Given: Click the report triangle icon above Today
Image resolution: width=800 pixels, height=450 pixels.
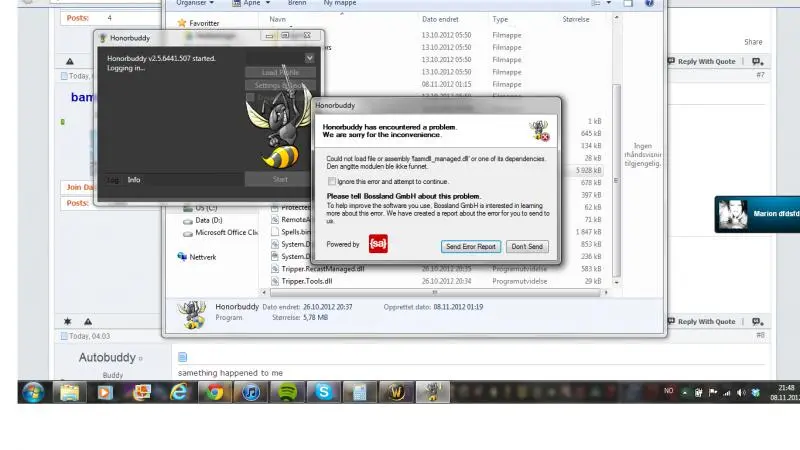Looking at the screenshot, I should tap(70, 61).
